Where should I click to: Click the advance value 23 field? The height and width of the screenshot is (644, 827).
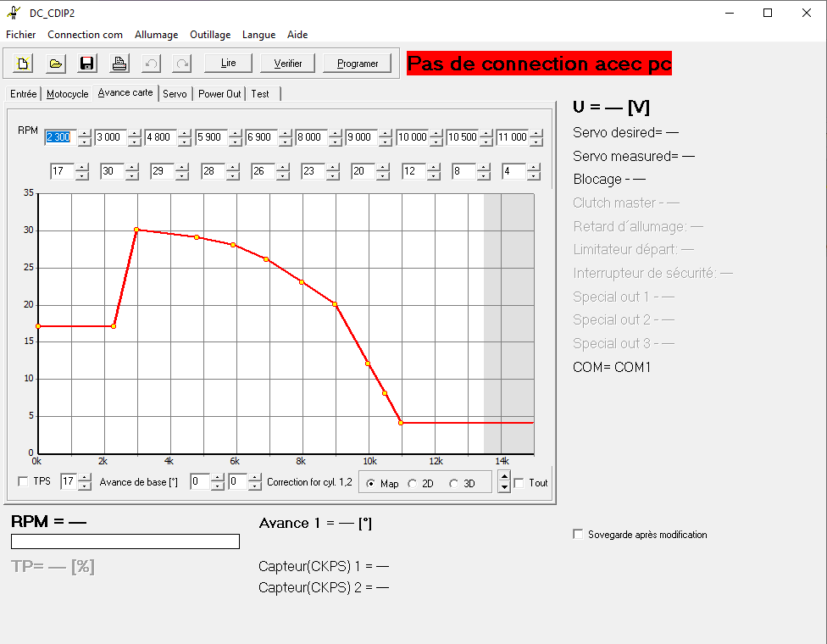[314, 171]
